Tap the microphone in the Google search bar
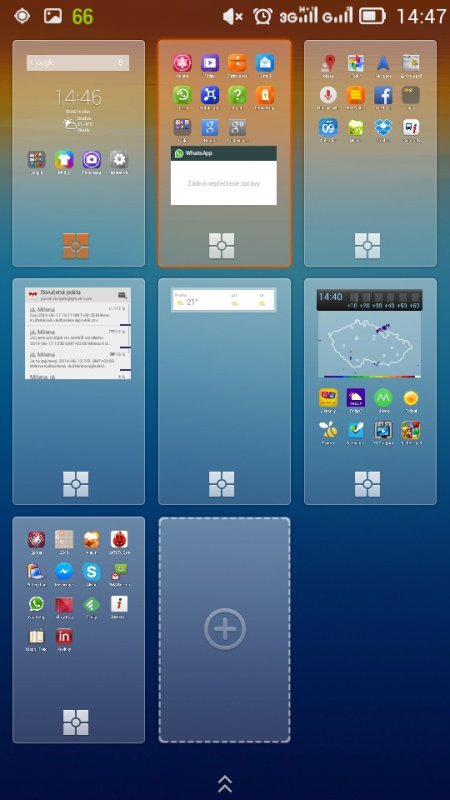450x800 pixels. (120, 62)
